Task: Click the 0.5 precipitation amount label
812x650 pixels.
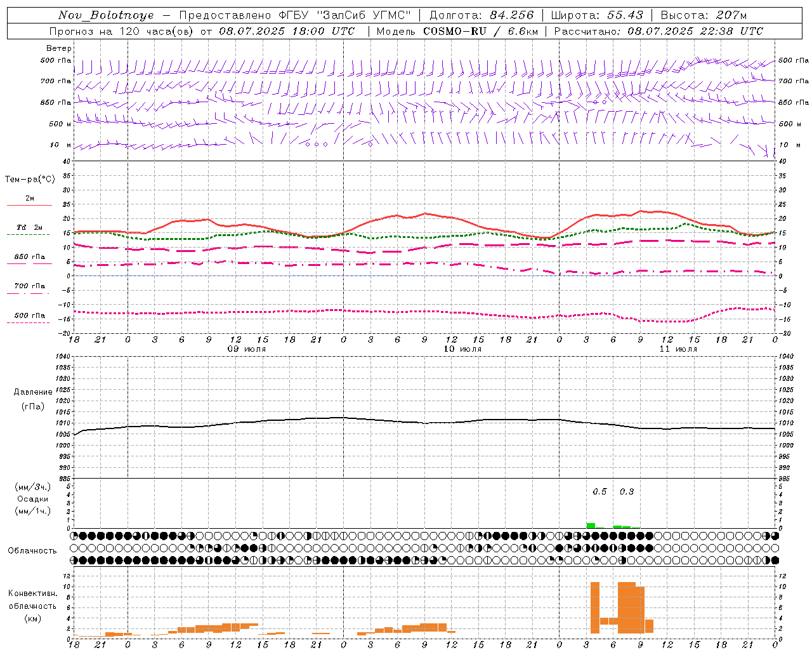Action: [599, 492]
